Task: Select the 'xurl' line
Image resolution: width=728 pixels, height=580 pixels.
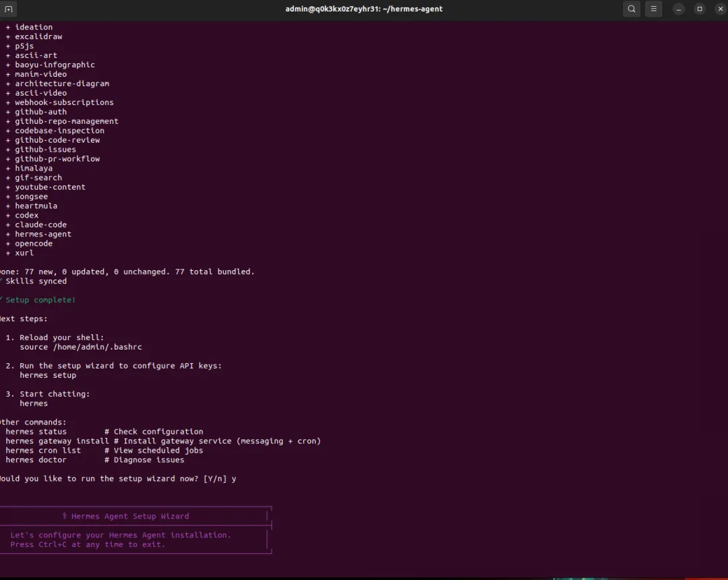Action: (20, 253)
